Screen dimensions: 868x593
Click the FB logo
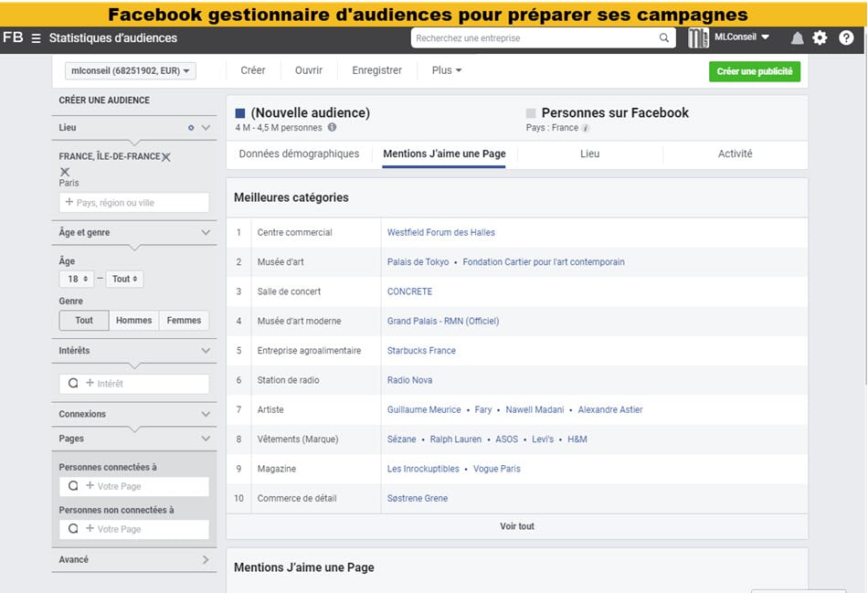14,37
